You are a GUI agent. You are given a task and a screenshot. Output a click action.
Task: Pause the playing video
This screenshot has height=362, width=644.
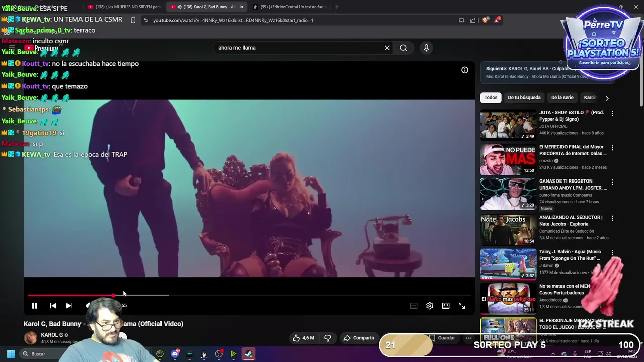pyautogui.click(x=34, y=305)
